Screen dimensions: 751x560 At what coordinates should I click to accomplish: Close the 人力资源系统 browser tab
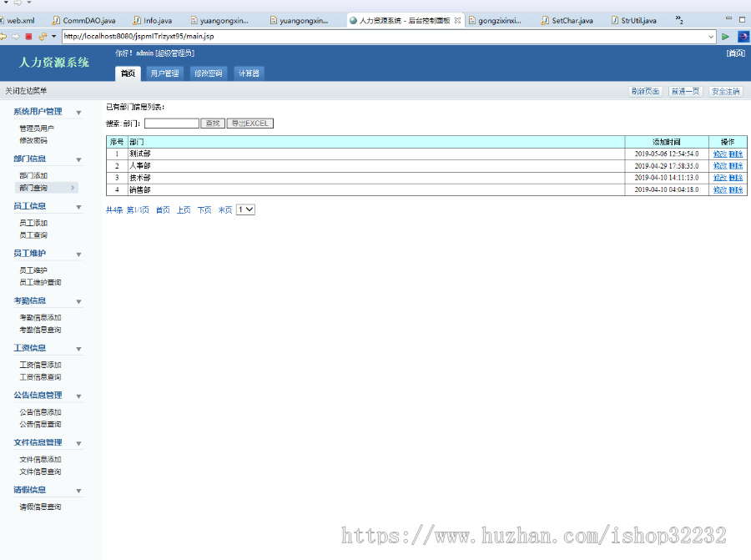pos(457,21)
